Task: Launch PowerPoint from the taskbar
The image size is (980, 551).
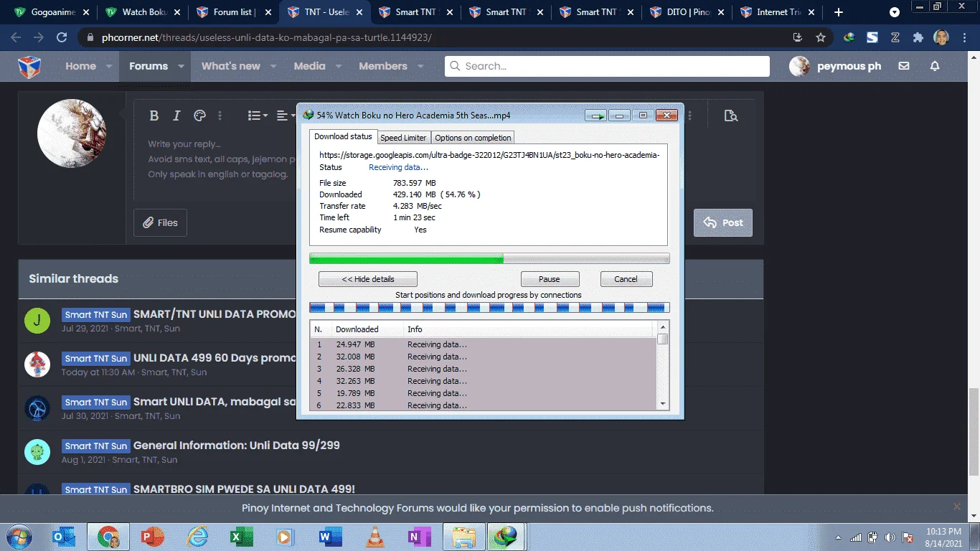Action: click(152, 537)
